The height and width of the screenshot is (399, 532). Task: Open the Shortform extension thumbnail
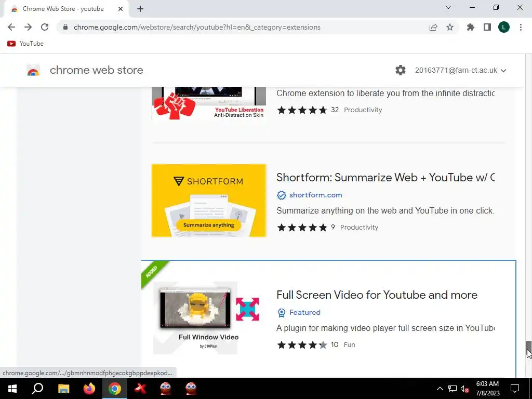click(209, 201)
